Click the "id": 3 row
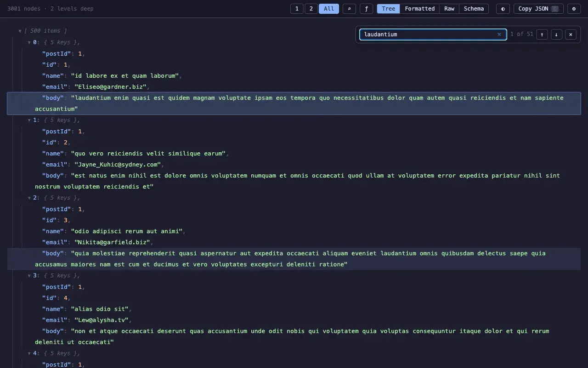The width and height of the screenshot is (588, 368). point(294,220)
